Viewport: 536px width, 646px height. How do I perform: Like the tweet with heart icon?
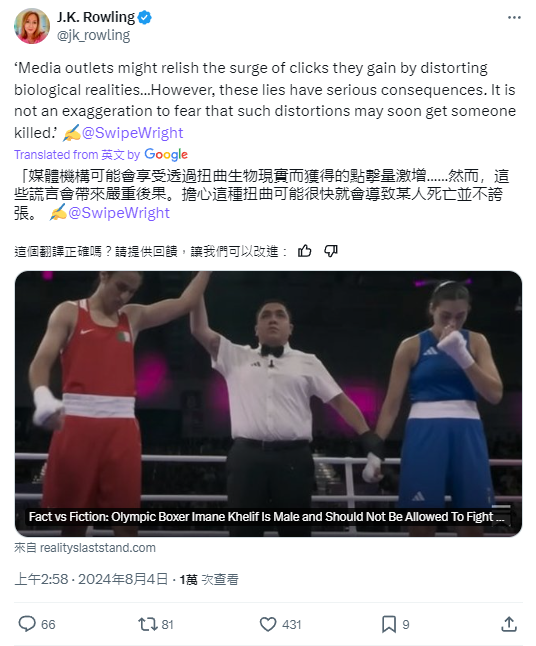268,624
